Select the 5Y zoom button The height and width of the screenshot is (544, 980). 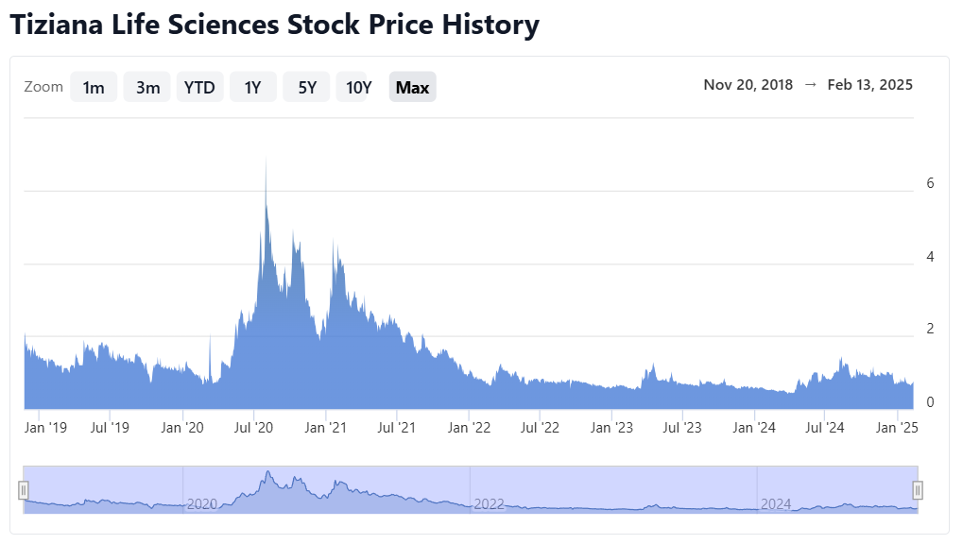(x=307, y=88)
